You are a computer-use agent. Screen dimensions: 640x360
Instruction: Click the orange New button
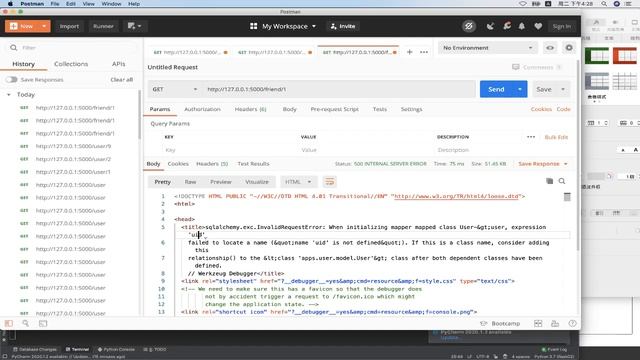pyautogui.click(x=22, y=26)
